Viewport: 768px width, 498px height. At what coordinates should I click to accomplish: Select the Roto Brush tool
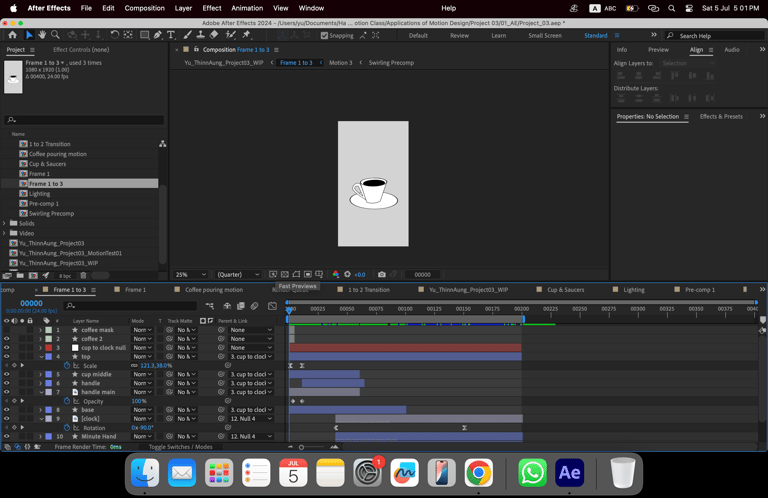point(230,35)
